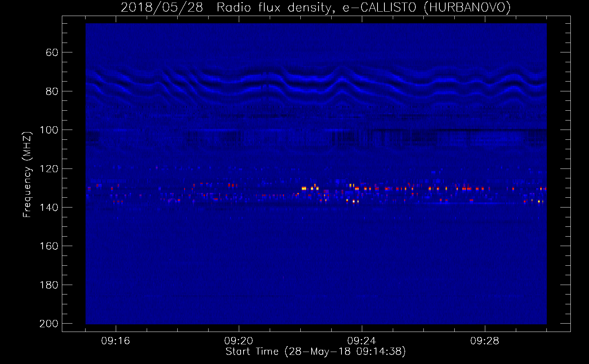Click the 09:24 time tick label
589x364 pixels.
tap(362, 341)
